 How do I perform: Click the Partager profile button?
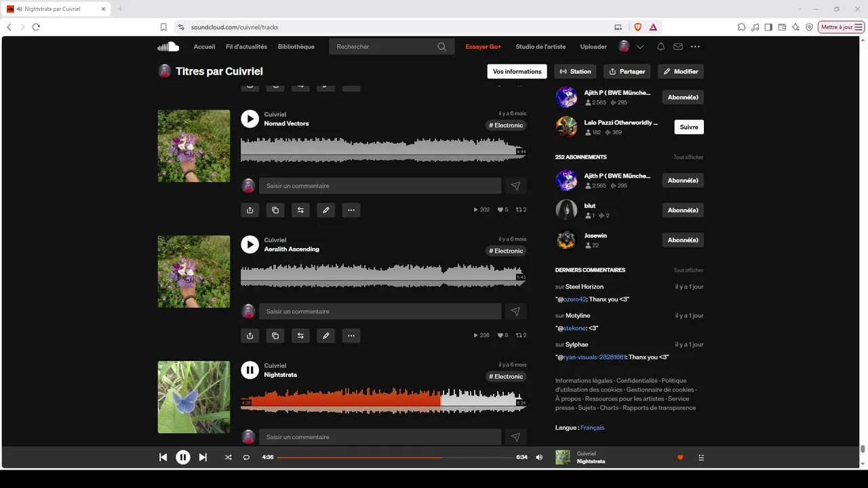[x=627, y=71]
